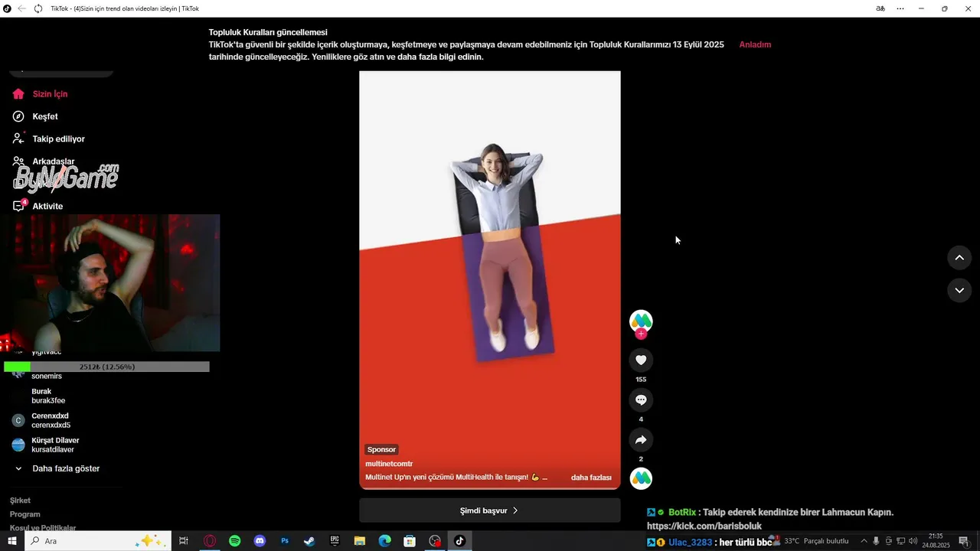Click the Takip ediliyor person icon

18,139
